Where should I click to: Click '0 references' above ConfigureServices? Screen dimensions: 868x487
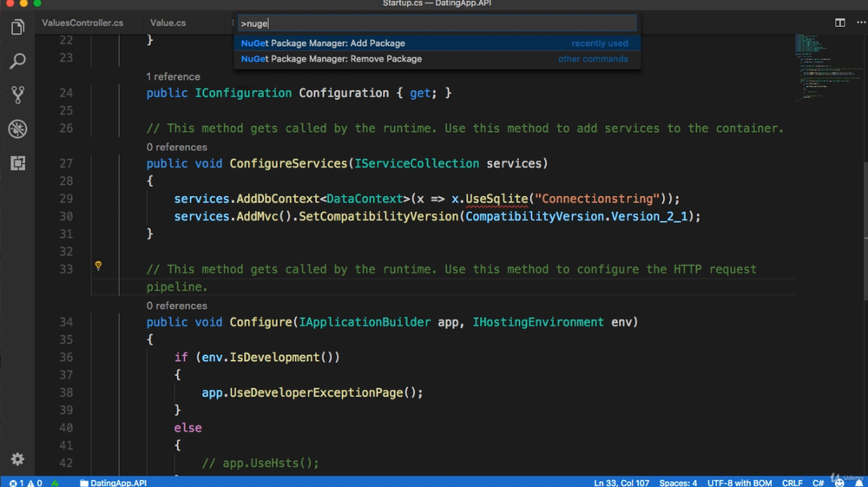point(176,147)
